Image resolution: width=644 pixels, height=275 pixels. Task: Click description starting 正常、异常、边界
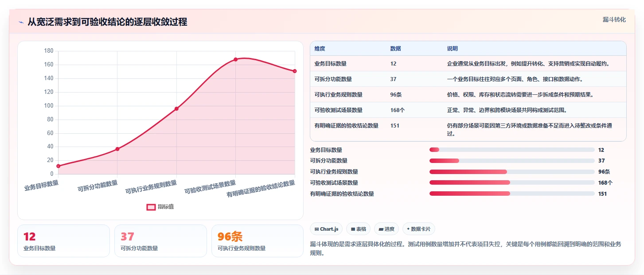tap(507, 110)
